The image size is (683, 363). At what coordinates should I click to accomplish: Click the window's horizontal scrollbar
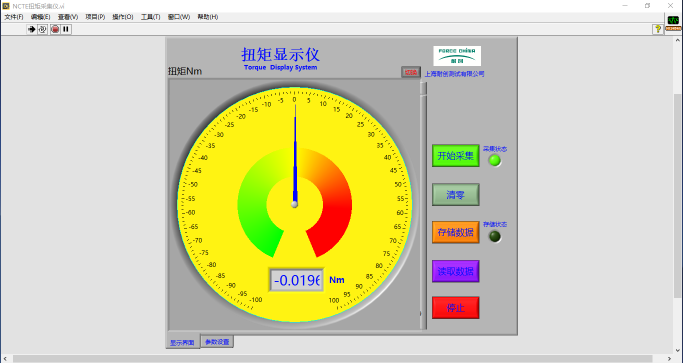[333, 359]
